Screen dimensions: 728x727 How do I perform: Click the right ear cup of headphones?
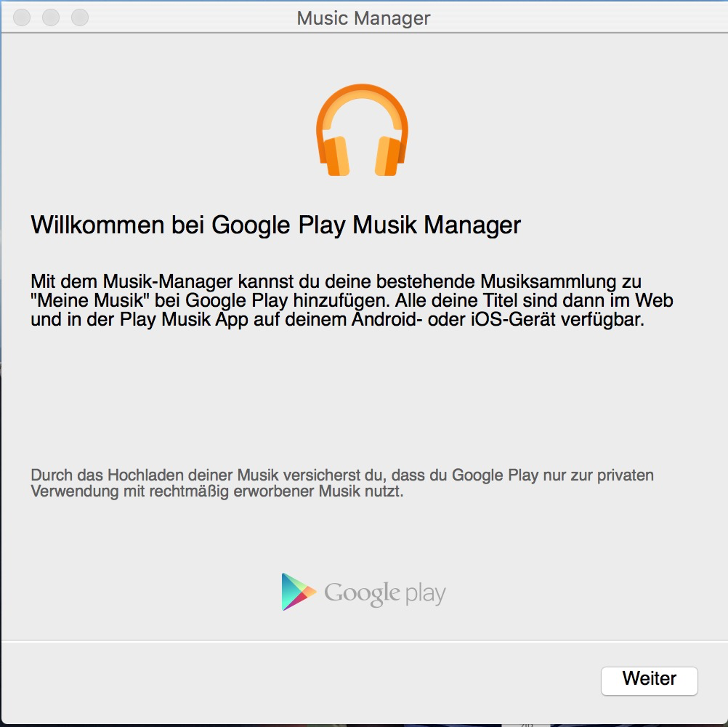coord(389,156)
